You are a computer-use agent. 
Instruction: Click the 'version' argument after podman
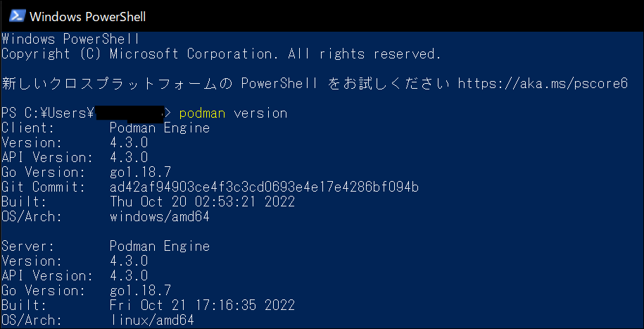click(260, 113)
